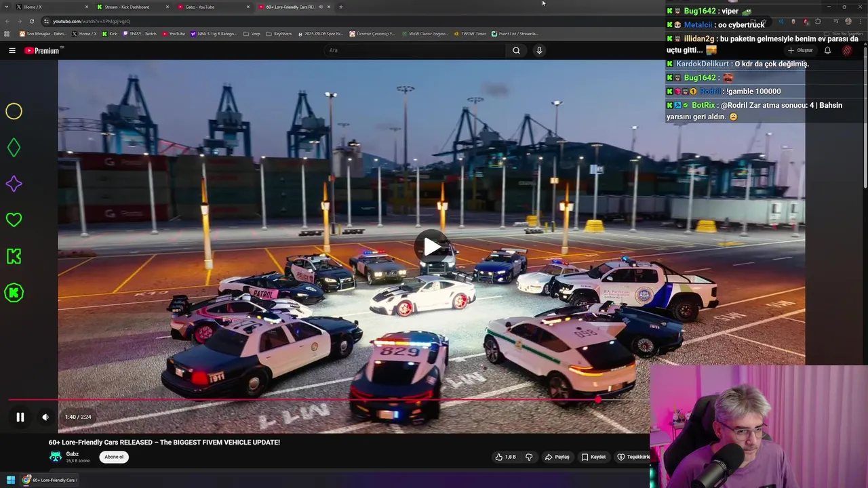Viewport: 868px width, 488px height.
Task: Open the Gabz channel name link
Action: point(73,454)
